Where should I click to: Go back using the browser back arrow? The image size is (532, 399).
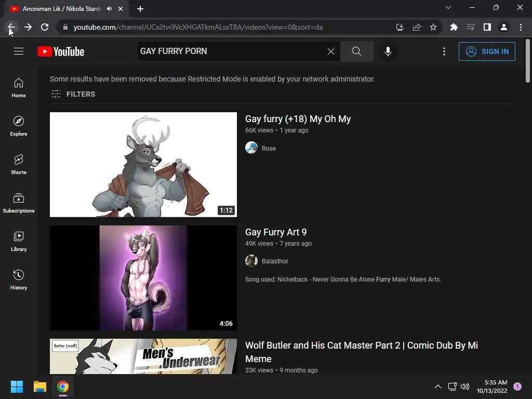click(x=11, y=27)
